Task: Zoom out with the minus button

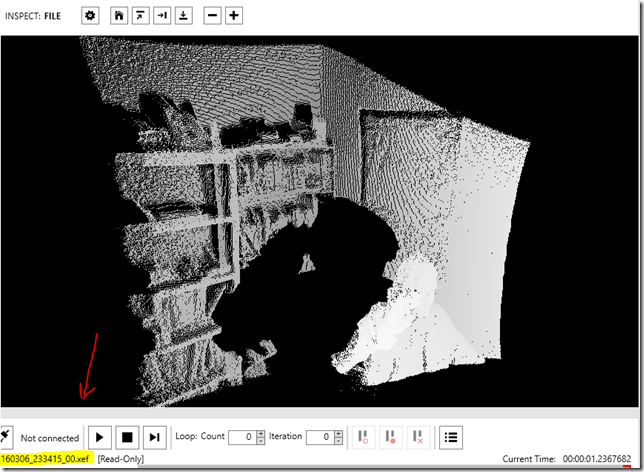Action: click(212, 16)
